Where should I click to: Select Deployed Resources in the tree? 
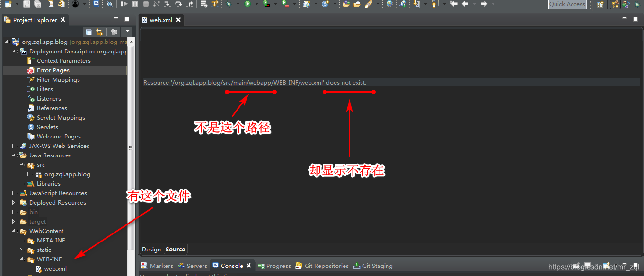pyautogui.click(x=58, y=203)
